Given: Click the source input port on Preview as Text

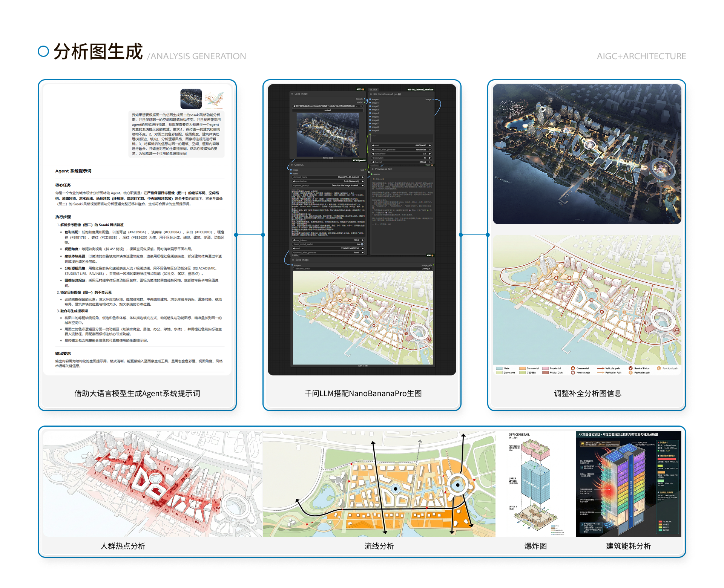Looking at the screenshot, I should [x=371, y=174].
